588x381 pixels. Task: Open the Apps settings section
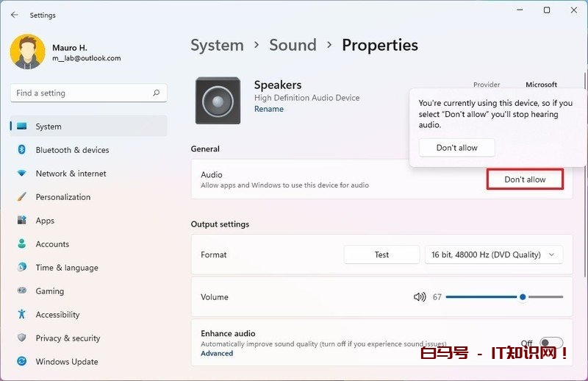point(45,221)
